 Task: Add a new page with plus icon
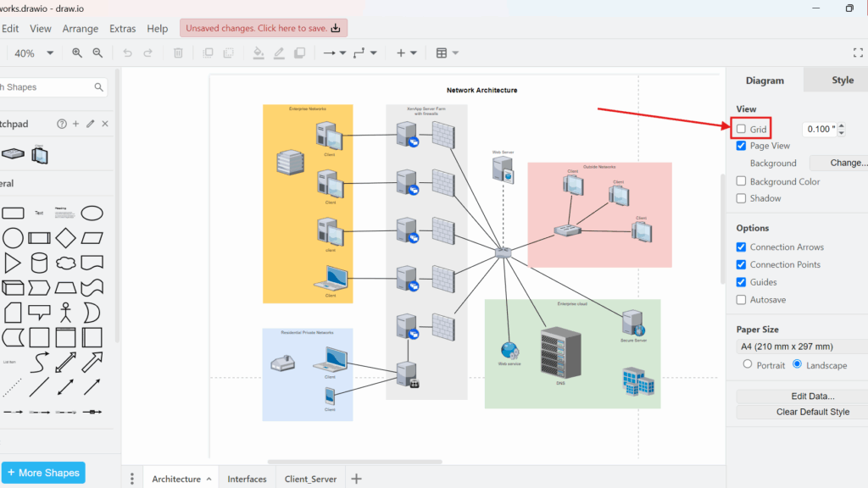tap(356, 479)
